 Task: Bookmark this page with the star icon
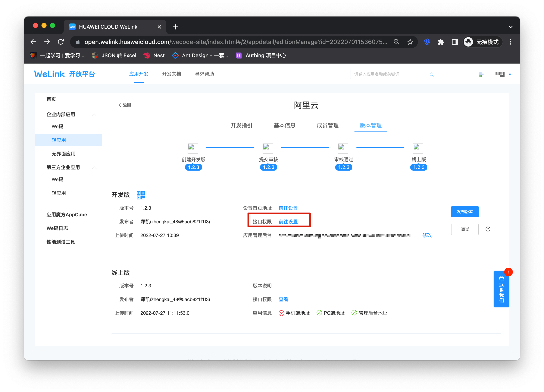coord(410,42)
